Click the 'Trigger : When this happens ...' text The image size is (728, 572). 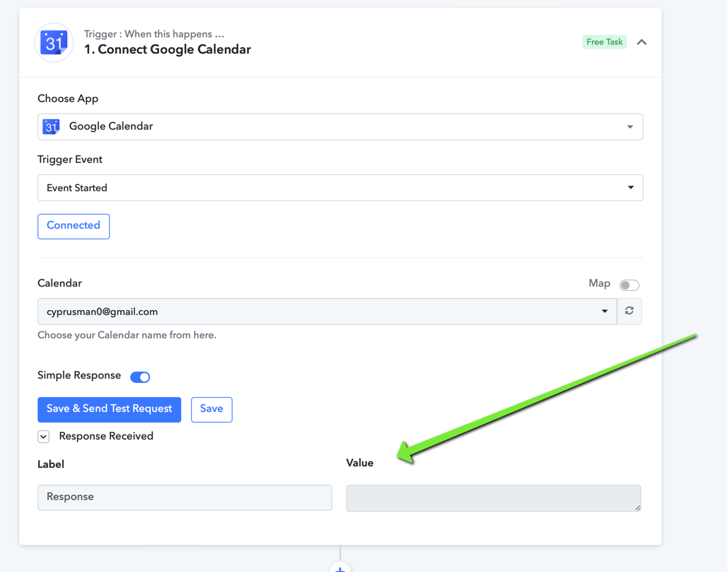click(x=154, y=34)
